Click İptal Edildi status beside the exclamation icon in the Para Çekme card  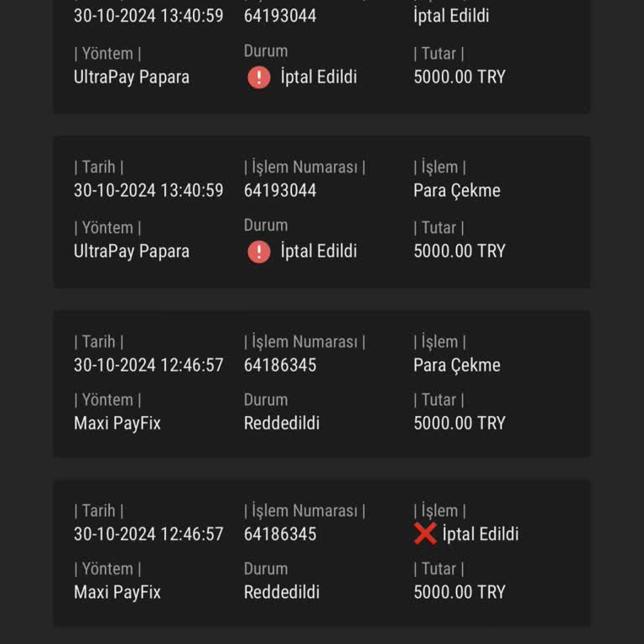pyautogui.click(x=319, y=252)
